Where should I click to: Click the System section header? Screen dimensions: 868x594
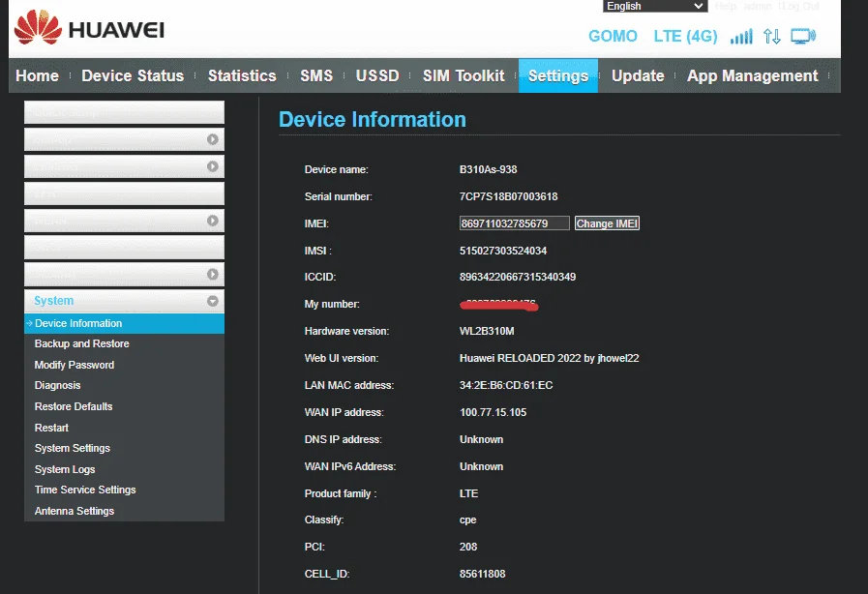(124, 301)
